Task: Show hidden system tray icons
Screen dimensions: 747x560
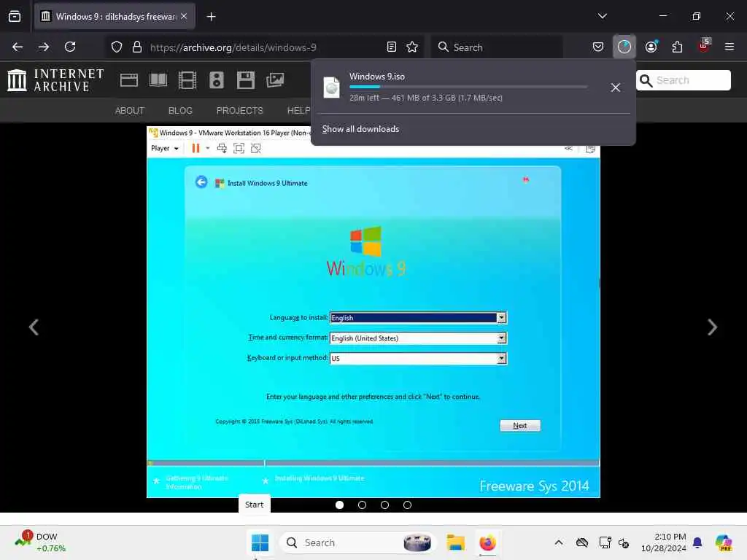Action: 559,542
